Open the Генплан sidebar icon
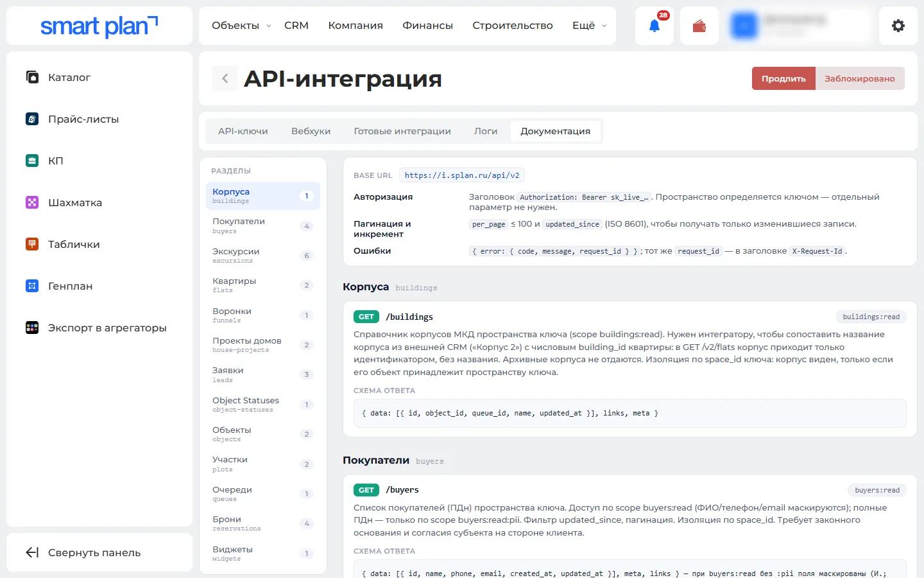The height and width of the screenshot is (578, 924). click(32, 286)
